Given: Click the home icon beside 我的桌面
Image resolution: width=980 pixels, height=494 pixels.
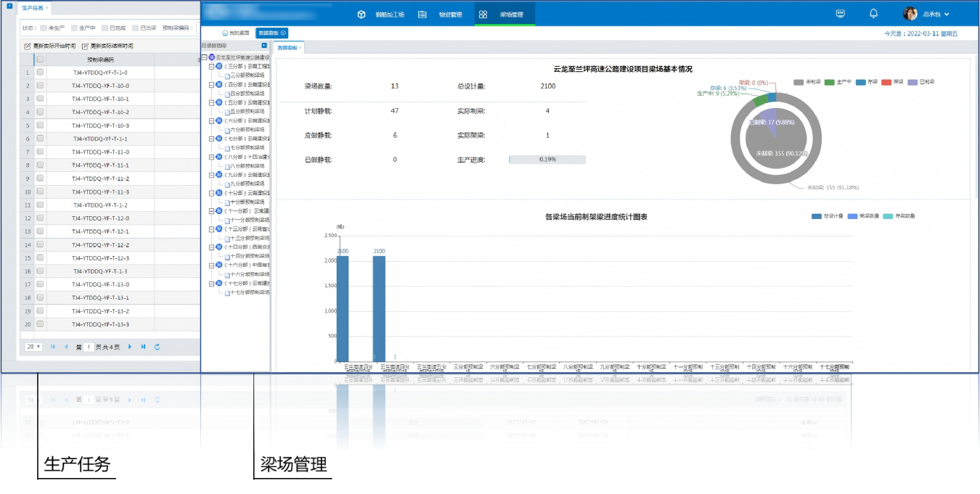Looking at the screenshot, I should (225, 33).
